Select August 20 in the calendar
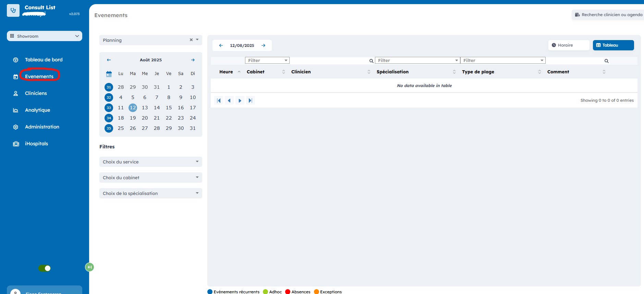644x294 pixels. (145, 118)
